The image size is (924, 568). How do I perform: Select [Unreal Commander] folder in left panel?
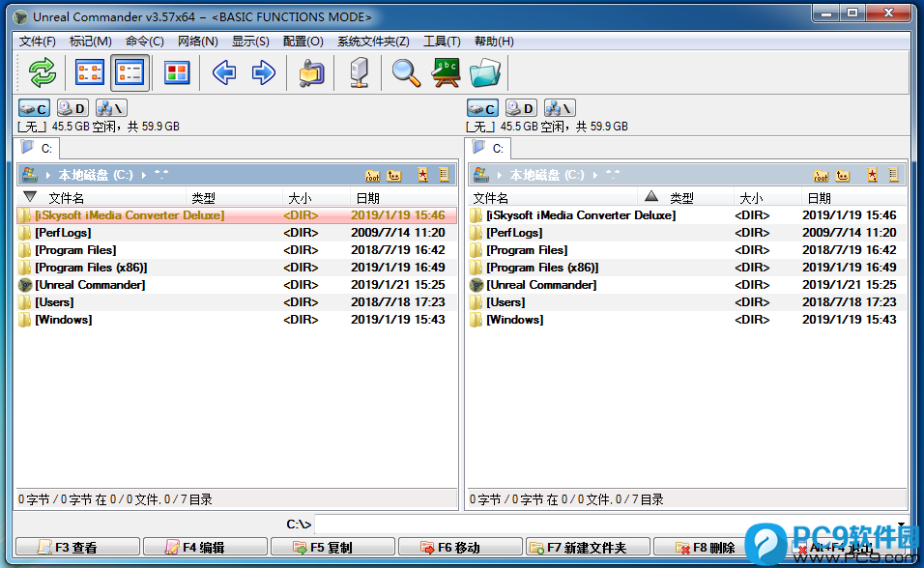click(x=236, y=285)
